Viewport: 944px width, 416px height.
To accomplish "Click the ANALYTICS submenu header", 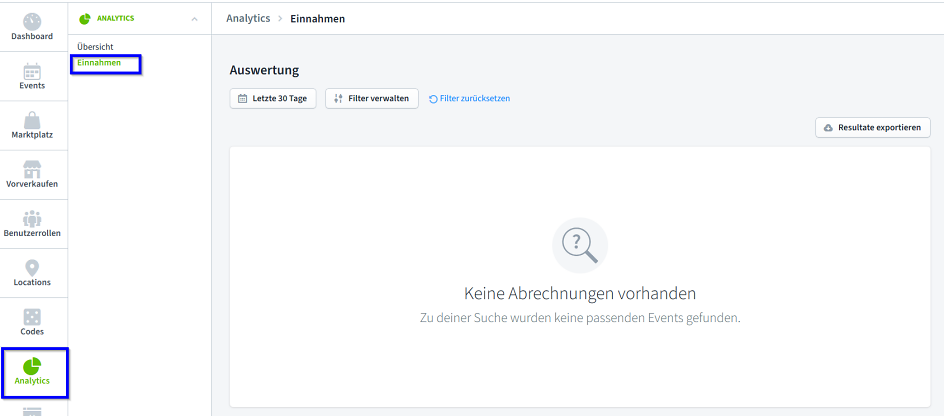I will (139, 19).
